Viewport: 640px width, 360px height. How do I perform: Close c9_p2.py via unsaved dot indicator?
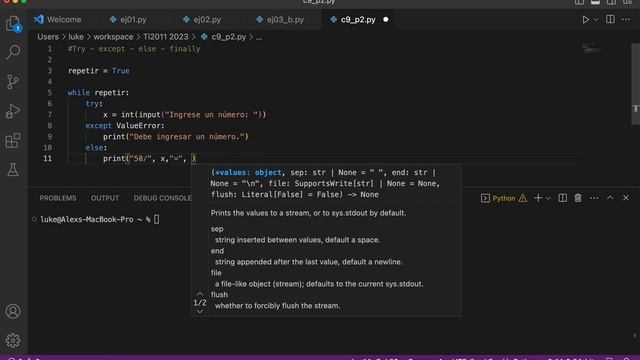(x=386, y=20)
